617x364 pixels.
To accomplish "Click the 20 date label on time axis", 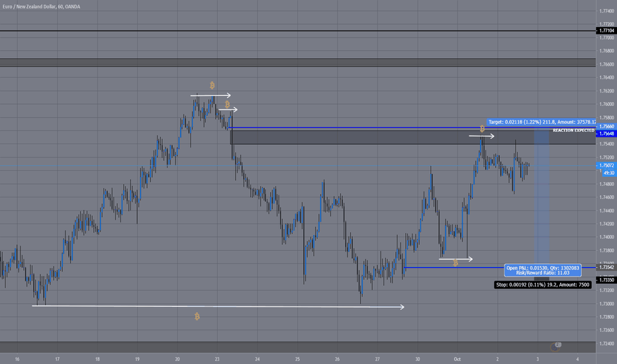I will pyautogui.click(x=177, y=359).
